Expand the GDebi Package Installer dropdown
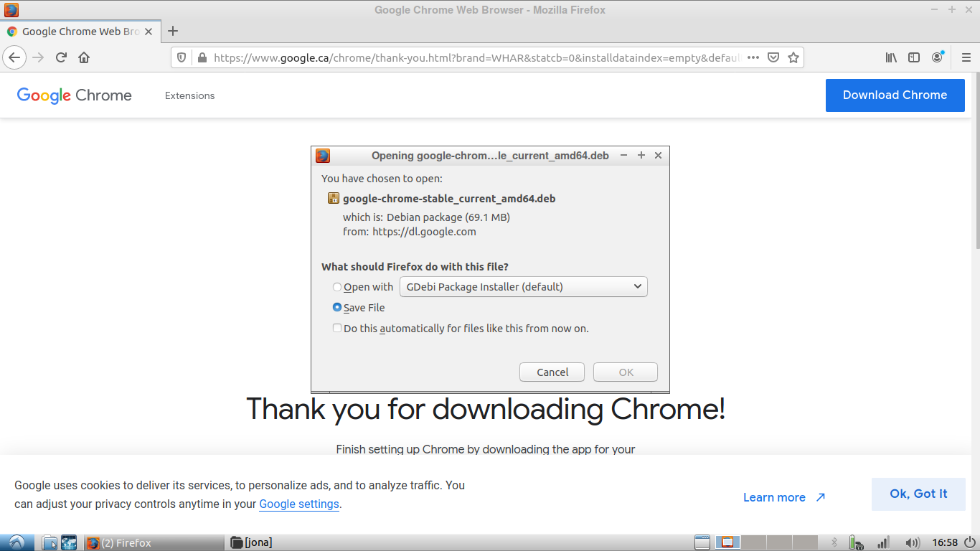The height and width of the screenshot is (551, 980). click(x=524, y=287)
